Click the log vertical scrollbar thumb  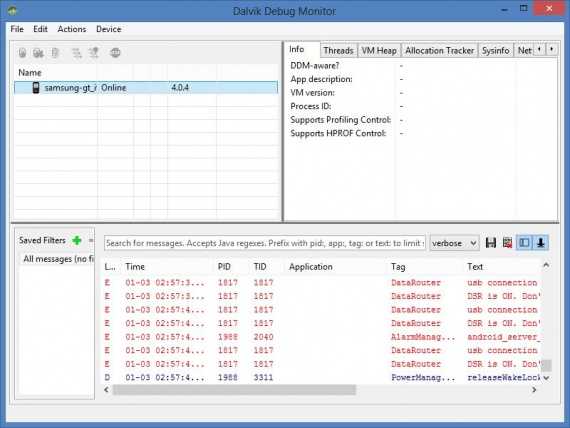coord(546,365)
